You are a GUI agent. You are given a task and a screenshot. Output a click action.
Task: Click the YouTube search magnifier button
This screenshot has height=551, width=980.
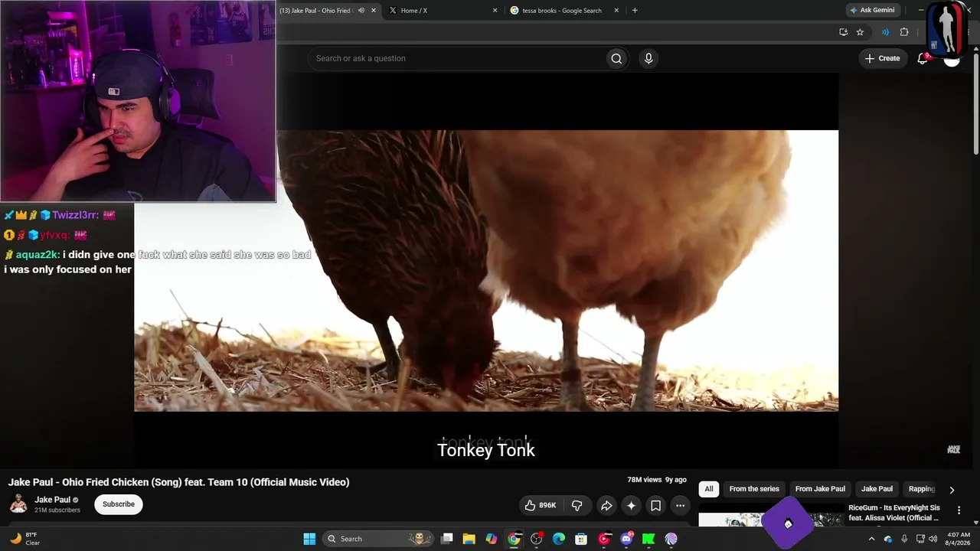(x=616, y=58)
